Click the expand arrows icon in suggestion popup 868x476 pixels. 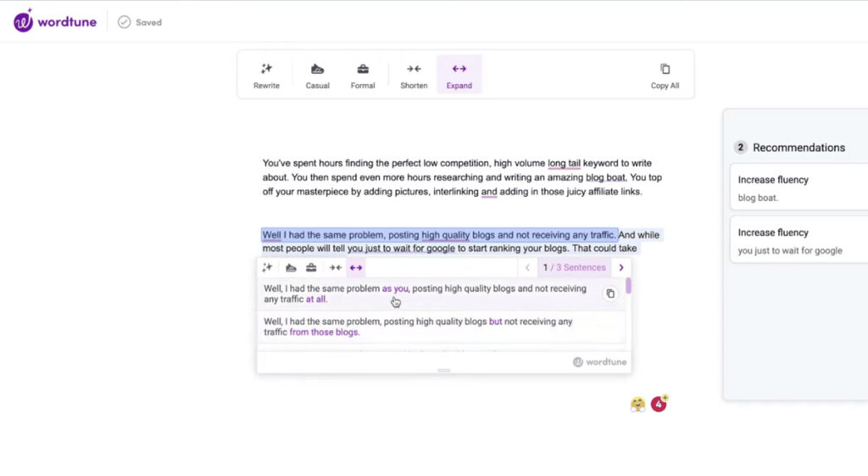(356, 267)
